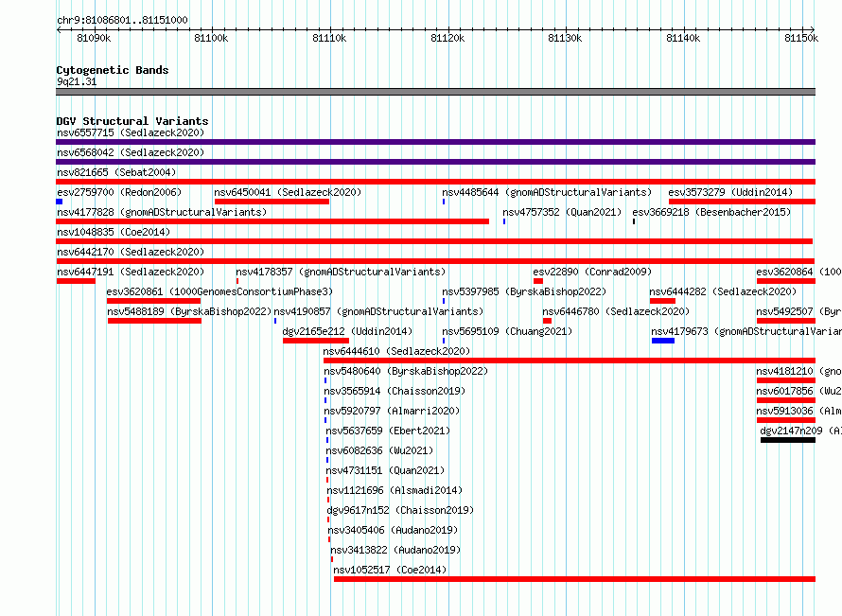Open variant esv22890 (Conrad2009)
The width and height of the screenshot is (842, 616).
coord(592,272)
